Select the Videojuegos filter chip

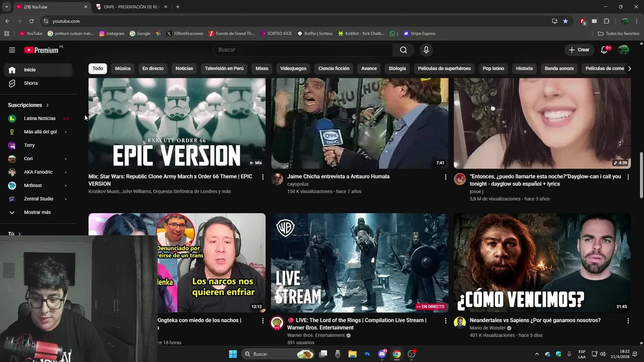coord(293,68)
